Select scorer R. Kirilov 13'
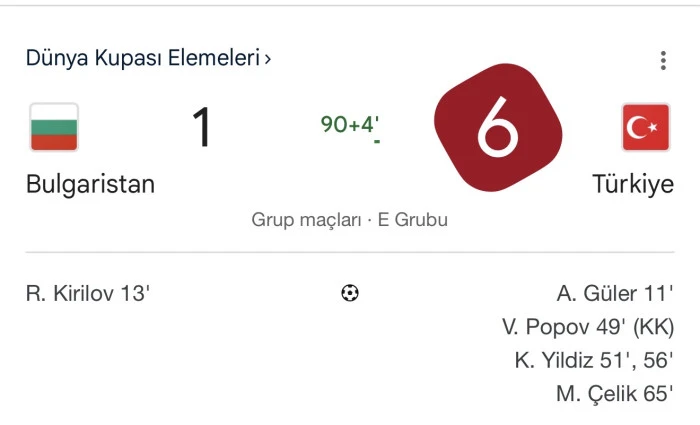The image size is (700, 425). pyautogui.click(x=88, y=294)
